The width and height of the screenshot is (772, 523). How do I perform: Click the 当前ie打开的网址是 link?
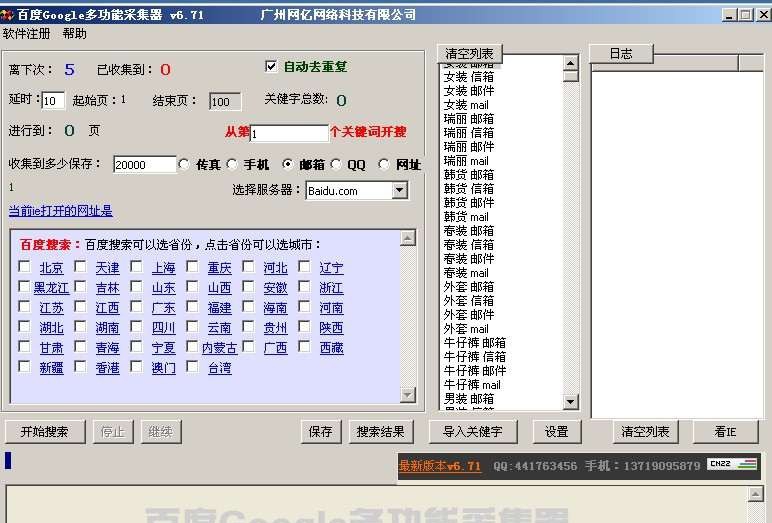(x=61, y=211)
